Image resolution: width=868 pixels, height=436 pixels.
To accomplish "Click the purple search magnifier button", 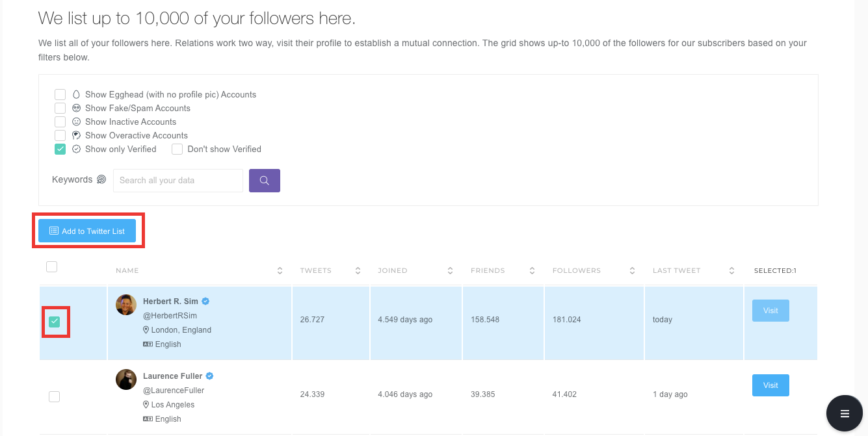I will (265, 181).
